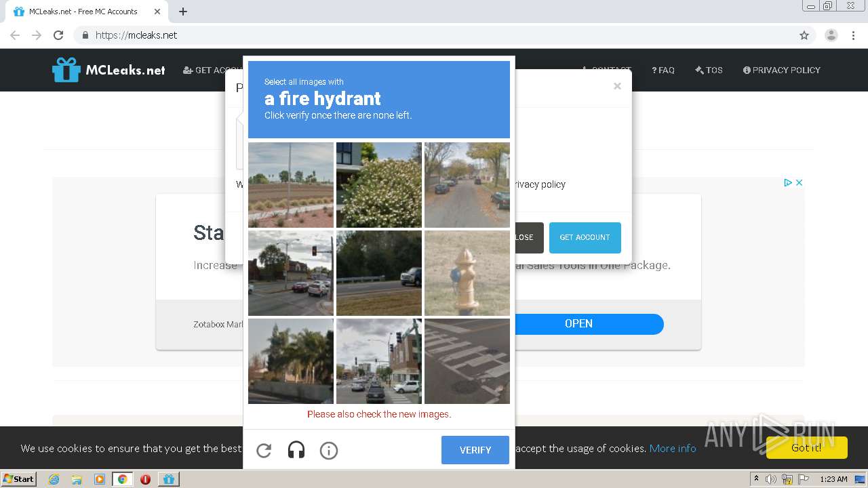Select the tile with white flowering bush
868x488 pixels.
[x=379, y=185]
